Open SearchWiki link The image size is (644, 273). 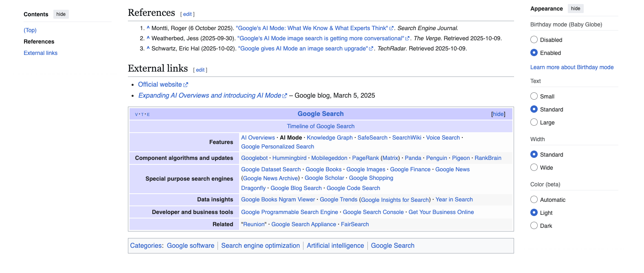[407, 138]
